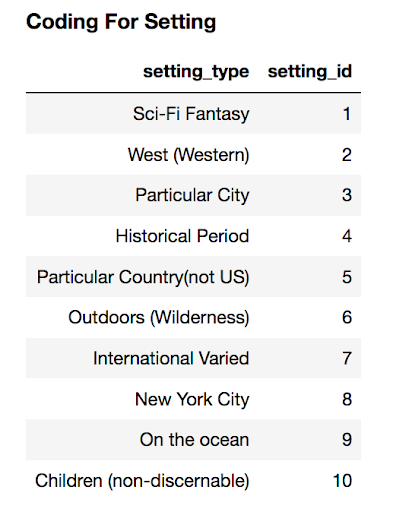The height and width of the screenshot is (512, 412).
Task: Select setting_id value 3
Action: (x=347, y=195)
